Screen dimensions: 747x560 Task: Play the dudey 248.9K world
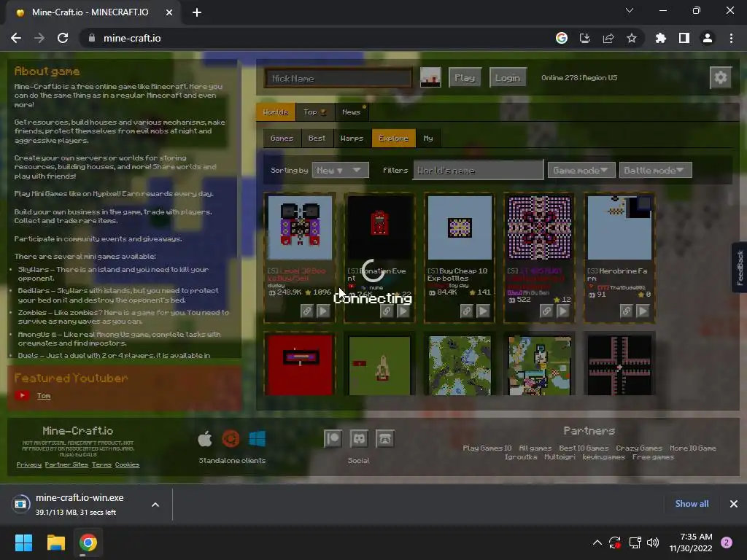323,311
